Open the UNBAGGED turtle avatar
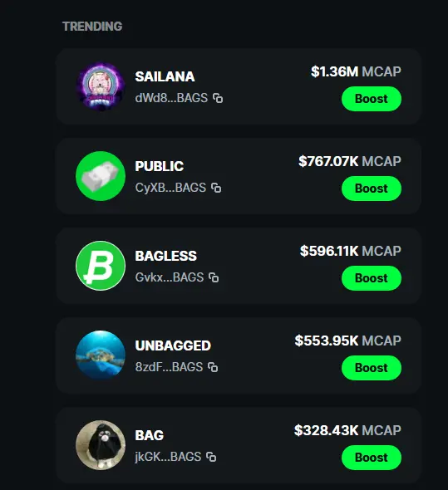The width and height of the screenshot is (448, 490). tap(101, 355)
